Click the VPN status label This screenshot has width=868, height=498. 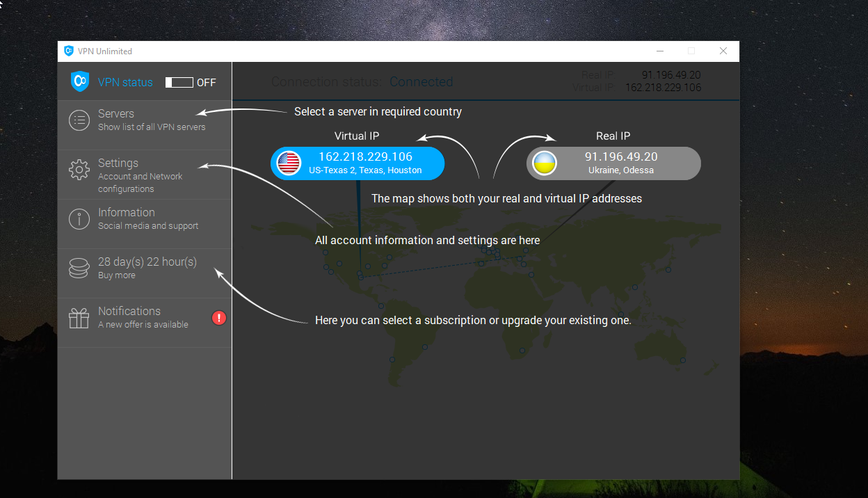click(x=125, y=82)
